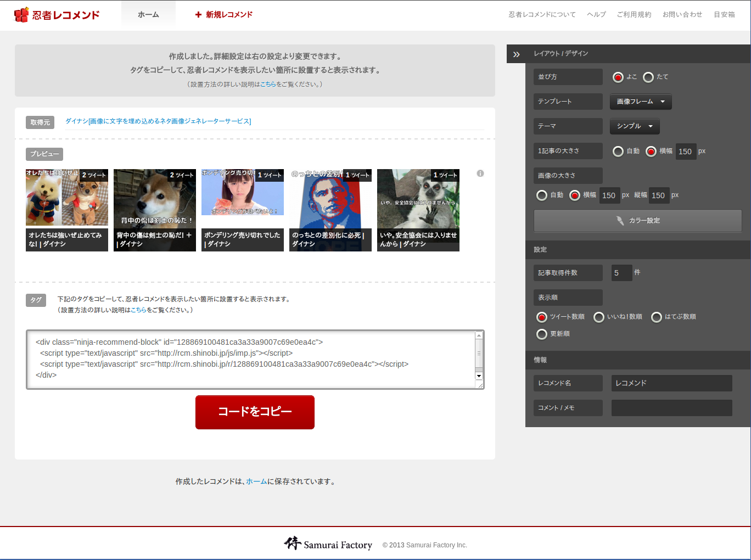Open the のっちとの差別化に必死 preview card
Image resolution: width=751 pixels, height=560 pixels.
point(330,210)
